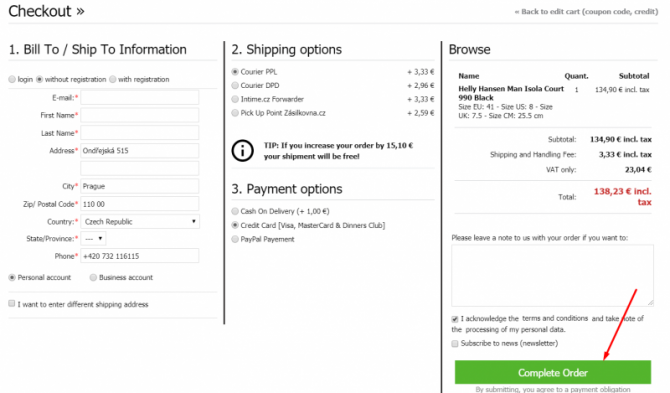
Task: Choose Business account type
Action: click(x=93, y=278)
